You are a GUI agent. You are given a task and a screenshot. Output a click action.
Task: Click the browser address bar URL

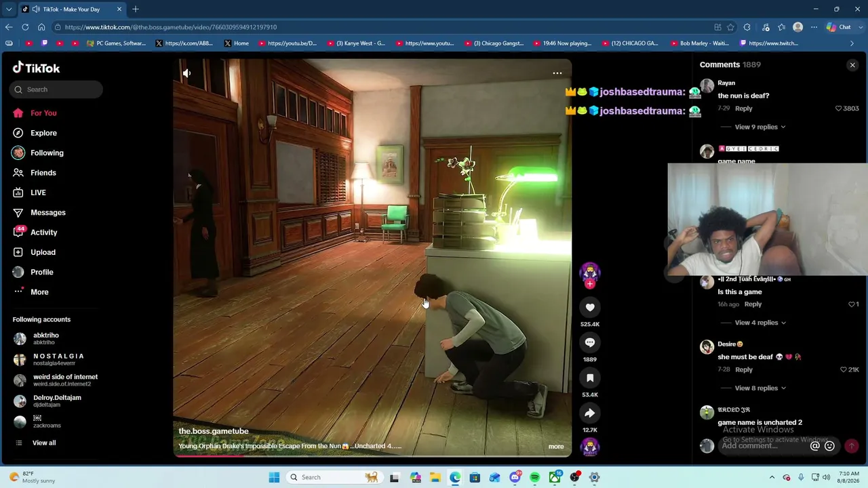[x=171, y=27]
